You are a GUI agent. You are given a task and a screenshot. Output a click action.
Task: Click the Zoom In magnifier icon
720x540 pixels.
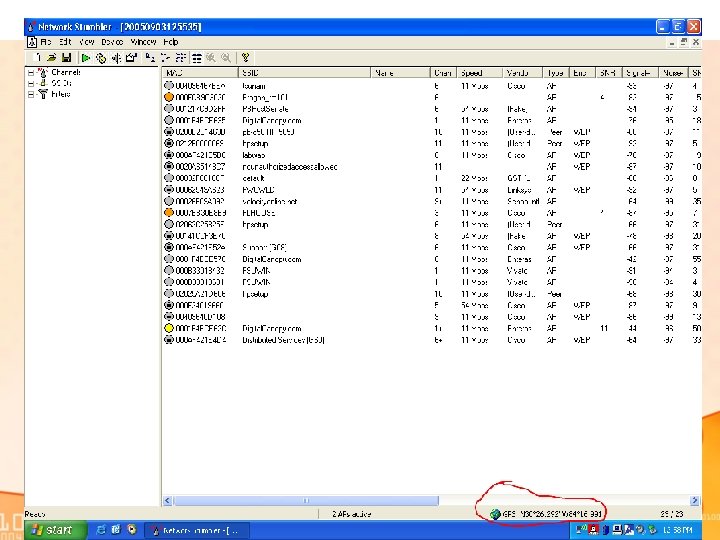pyautogui.click(x=211, y=58)
